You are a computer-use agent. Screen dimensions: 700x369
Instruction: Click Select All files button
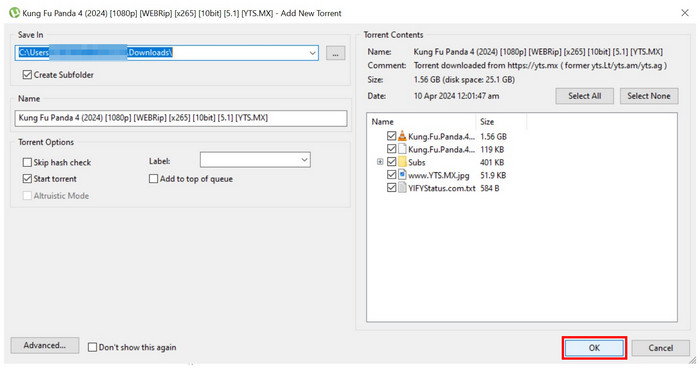pyautogui.click(x=584, y=96)
